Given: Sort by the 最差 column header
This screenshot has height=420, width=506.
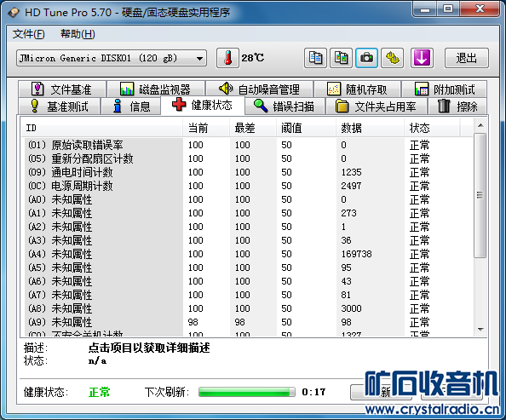Looking at the screenshot, I should pyautogui.click(x=253, y=128).
